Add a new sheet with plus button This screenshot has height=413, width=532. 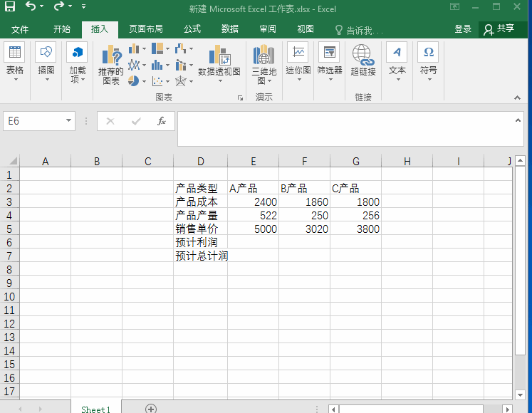[x=151, y=409]
